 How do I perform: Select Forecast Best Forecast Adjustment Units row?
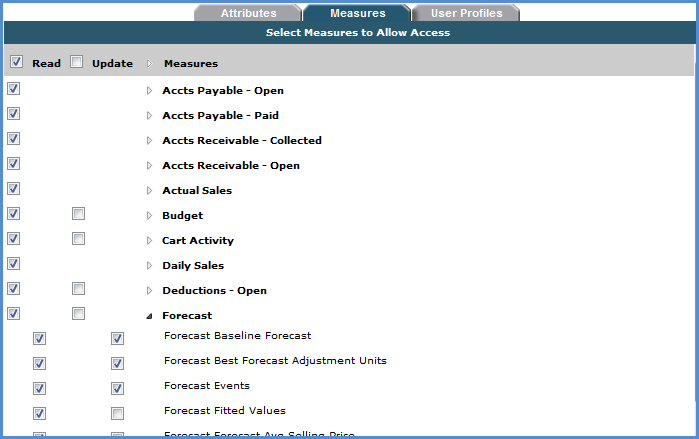pyautogui.click(x=275, y=361)
